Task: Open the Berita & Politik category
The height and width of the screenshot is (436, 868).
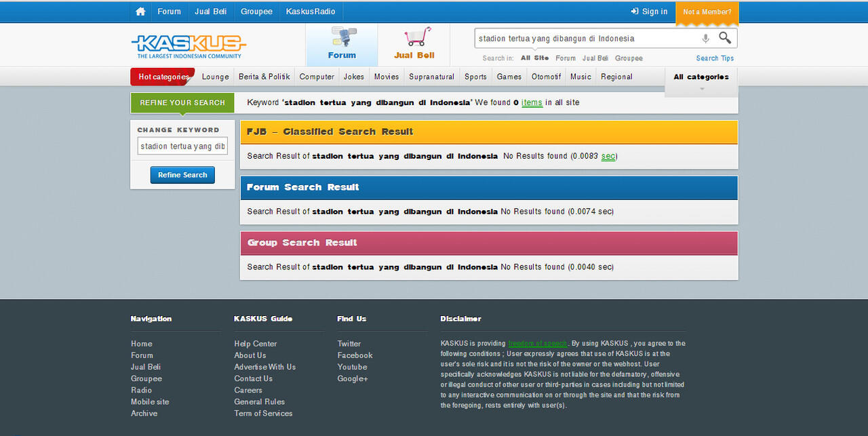Action: [x=264, y=77]
